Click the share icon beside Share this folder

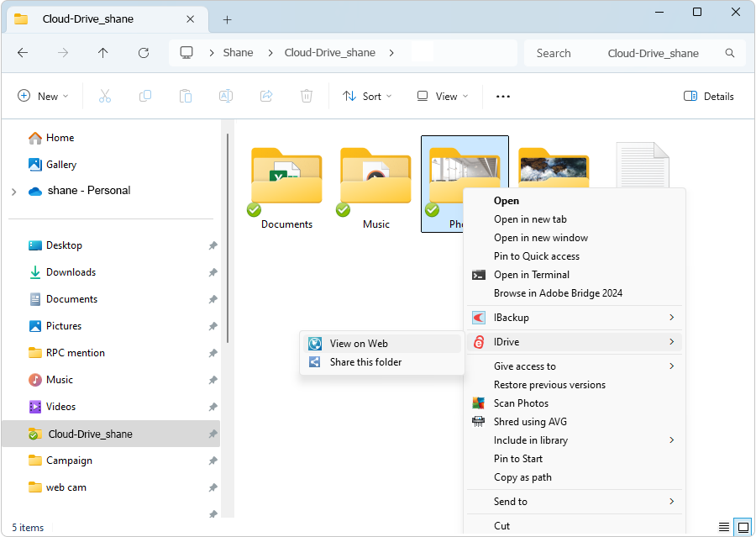pyautogui.click(x=315, y=362)
